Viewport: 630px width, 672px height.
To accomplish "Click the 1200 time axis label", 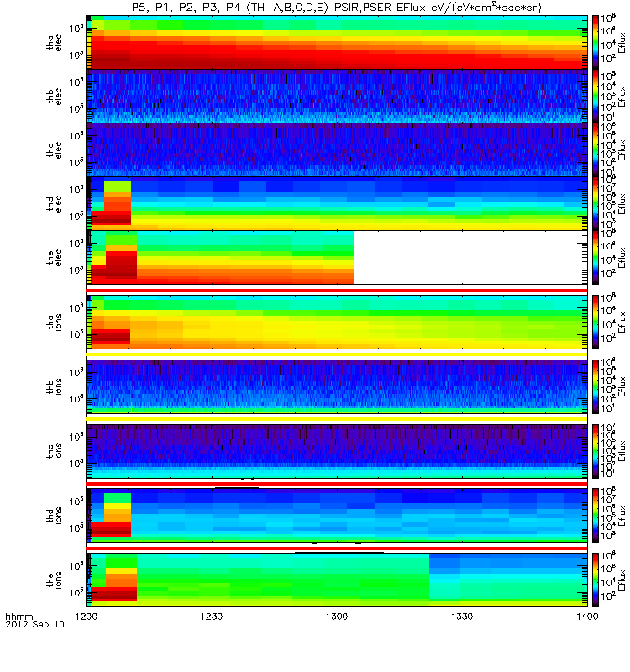I will click(87, 617).
